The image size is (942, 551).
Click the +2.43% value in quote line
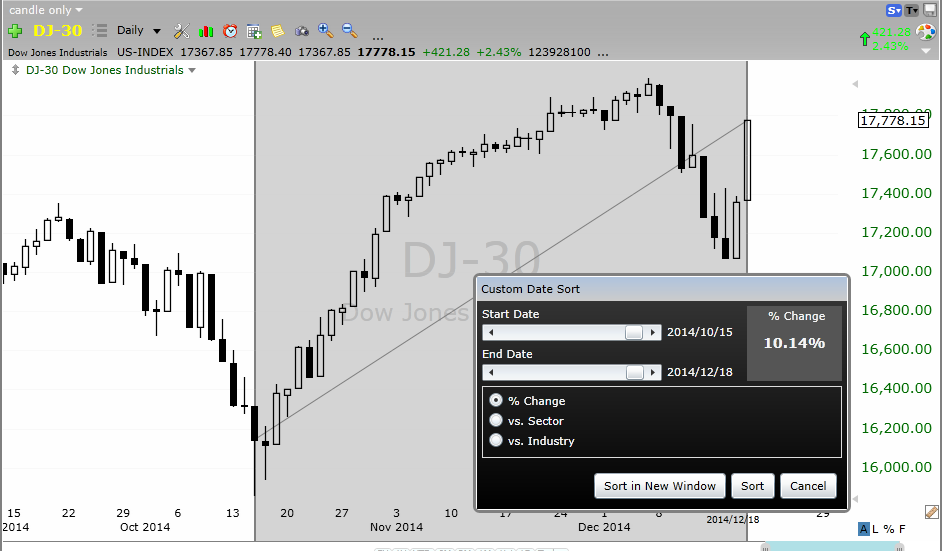pos(499,52)
